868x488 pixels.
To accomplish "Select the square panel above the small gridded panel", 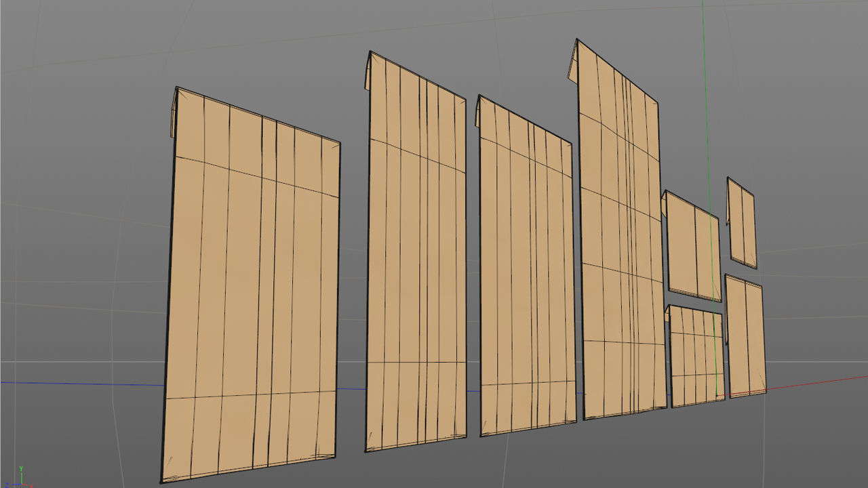I will coord(692,247).
